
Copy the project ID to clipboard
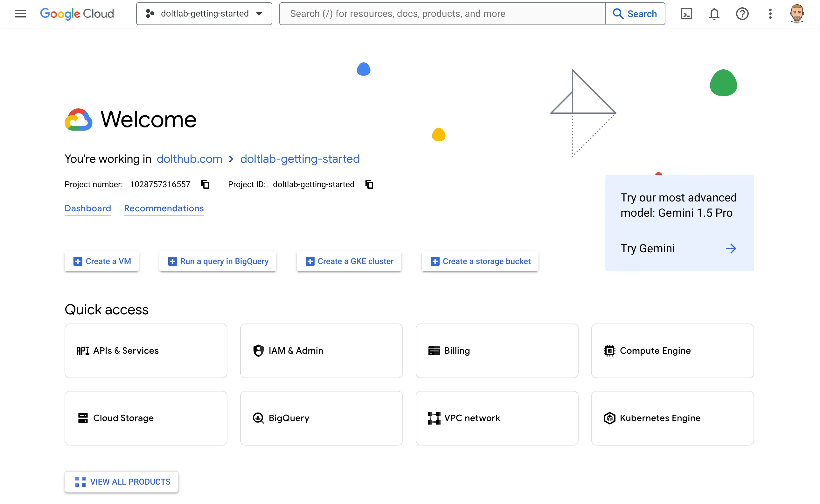click(x=369, y=184)
